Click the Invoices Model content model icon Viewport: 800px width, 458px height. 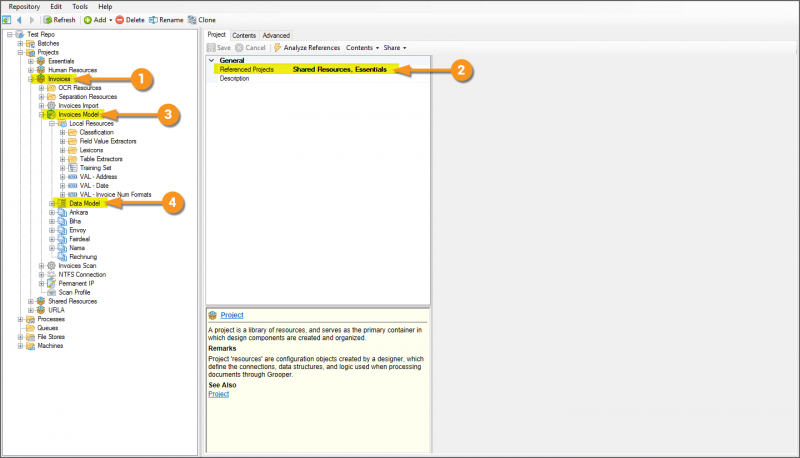[51, 114]
